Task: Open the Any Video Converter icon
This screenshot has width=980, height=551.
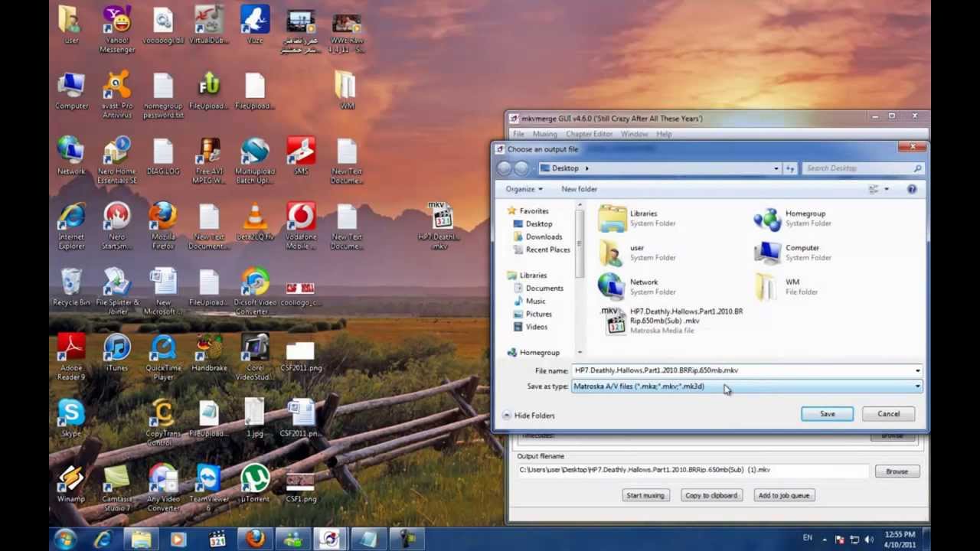Action: click(163, 488)
